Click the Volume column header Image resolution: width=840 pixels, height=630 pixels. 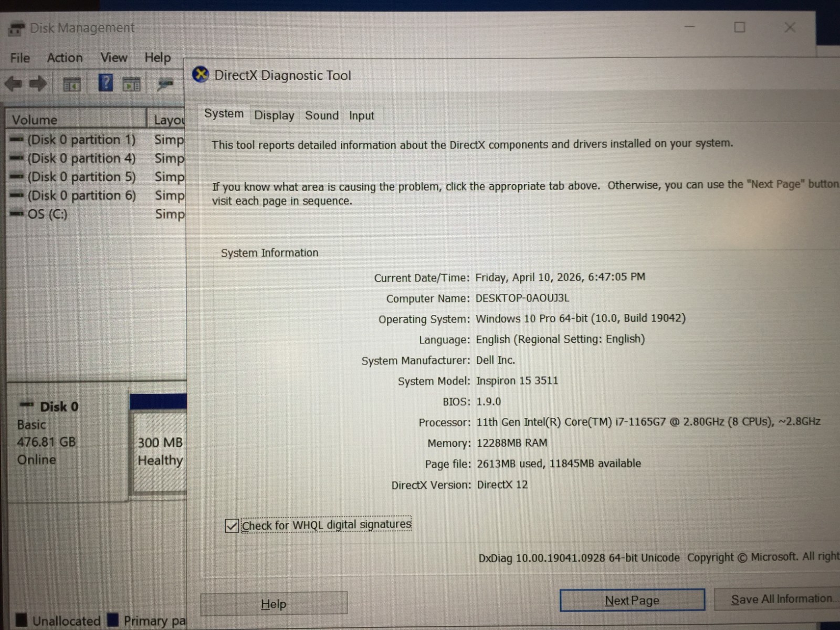76,119
